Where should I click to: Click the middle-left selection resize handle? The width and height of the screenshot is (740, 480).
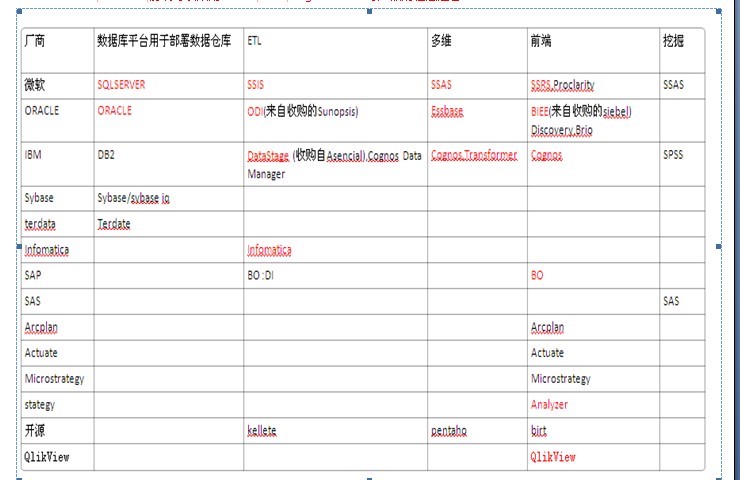click(x=19, y=246)
